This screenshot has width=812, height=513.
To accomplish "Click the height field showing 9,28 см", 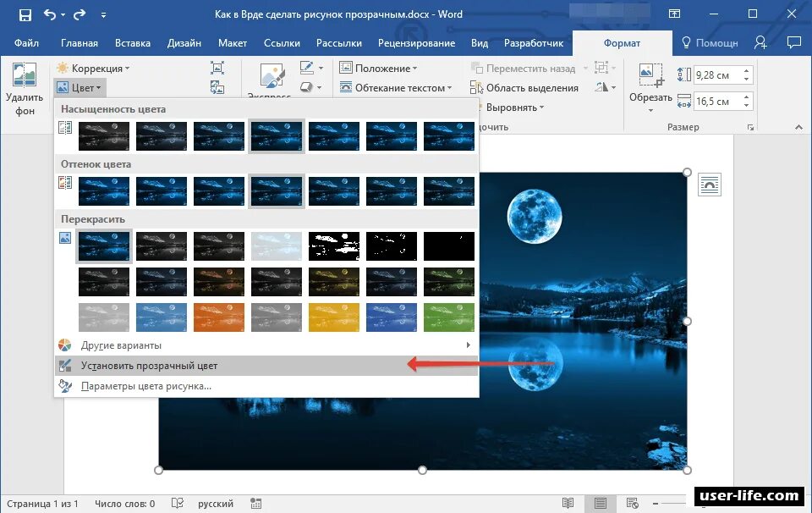I will pos(718,75).
